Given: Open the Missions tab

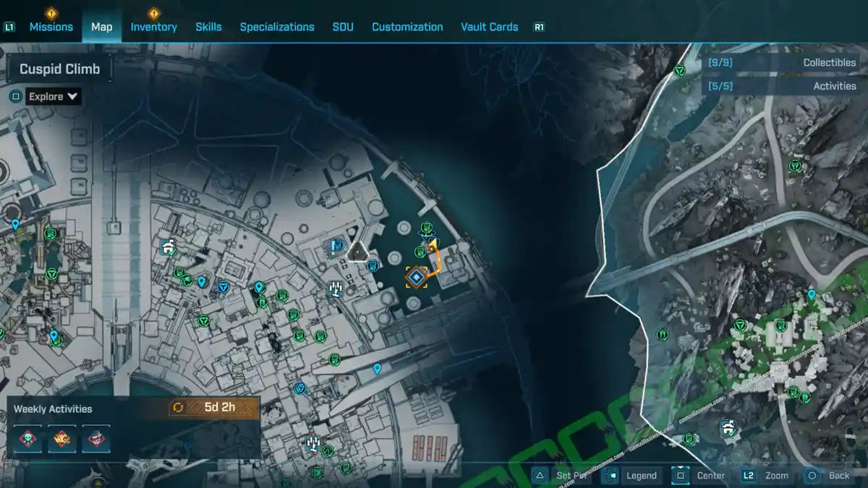Looking at the screenshot, I should point(51,27).
